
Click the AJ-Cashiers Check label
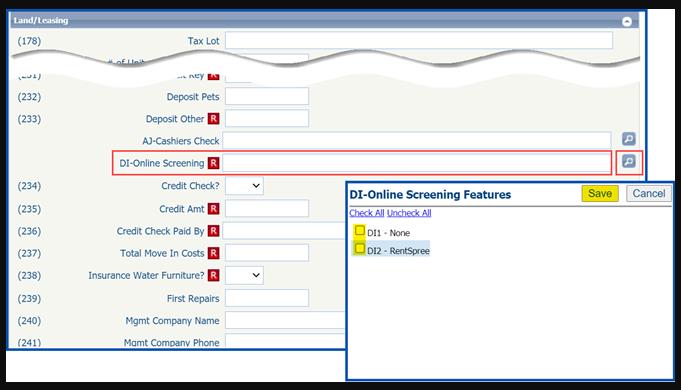pos(181,141)
